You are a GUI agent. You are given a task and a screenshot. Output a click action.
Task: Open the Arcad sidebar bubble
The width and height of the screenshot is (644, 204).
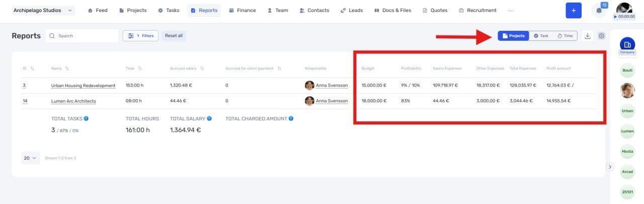point(627,172)
